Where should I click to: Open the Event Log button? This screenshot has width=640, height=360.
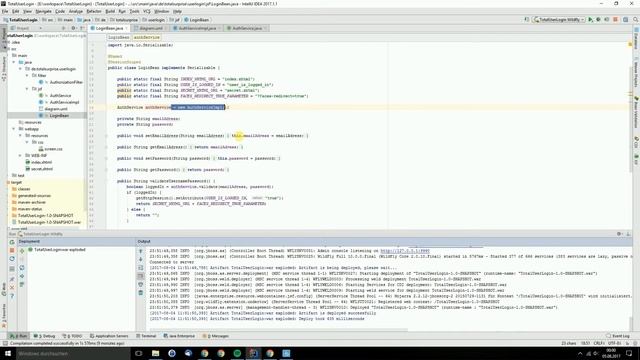(x=618, y=336)
